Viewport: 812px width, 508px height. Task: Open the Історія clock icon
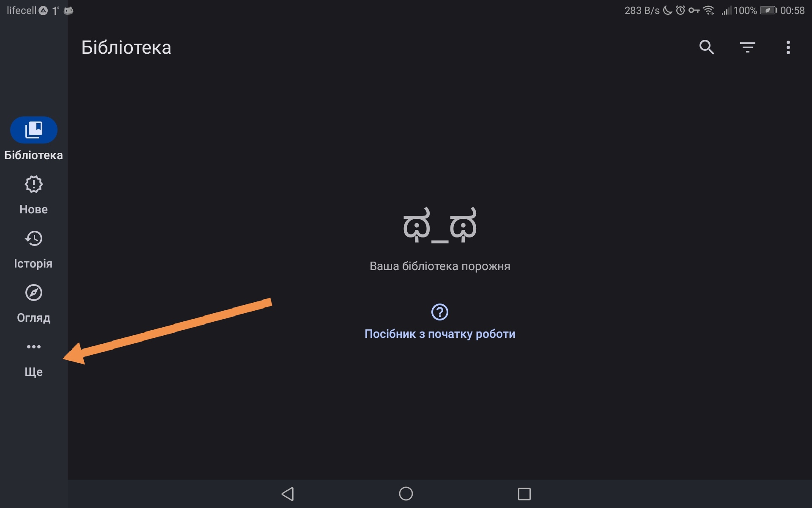click(34, 238)
